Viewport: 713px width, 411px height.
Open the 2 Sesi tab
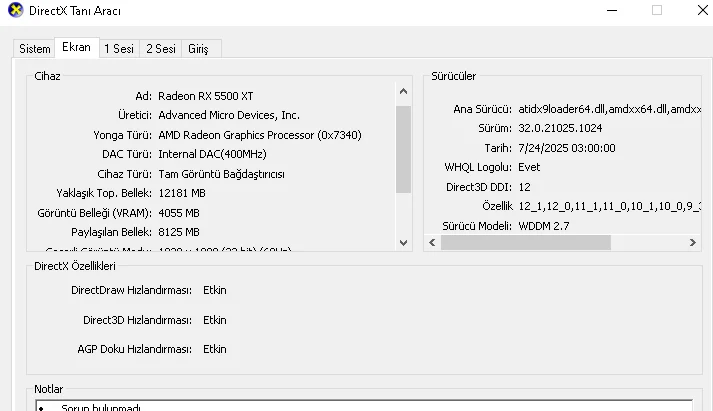coord(161,49)
